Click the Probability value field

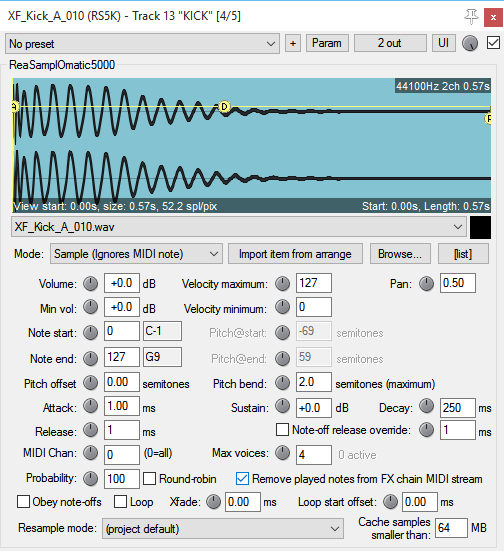[x=122, y=479]
